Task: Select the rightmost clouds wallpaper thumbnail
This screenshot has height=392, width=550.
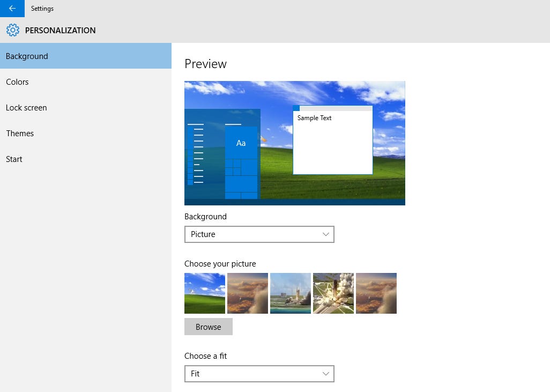Action: (x=376, y=293)
